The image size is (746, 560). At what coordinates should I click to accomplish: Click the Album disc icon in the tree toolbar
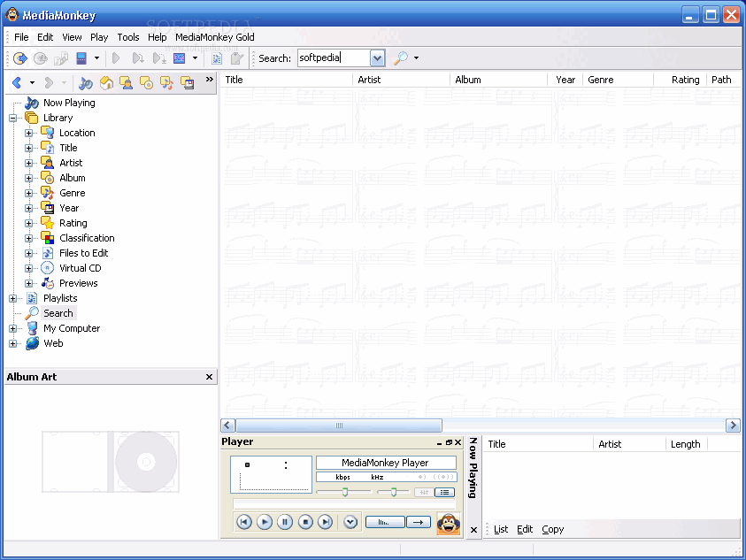pyautogui.click(x=146, y=83)
